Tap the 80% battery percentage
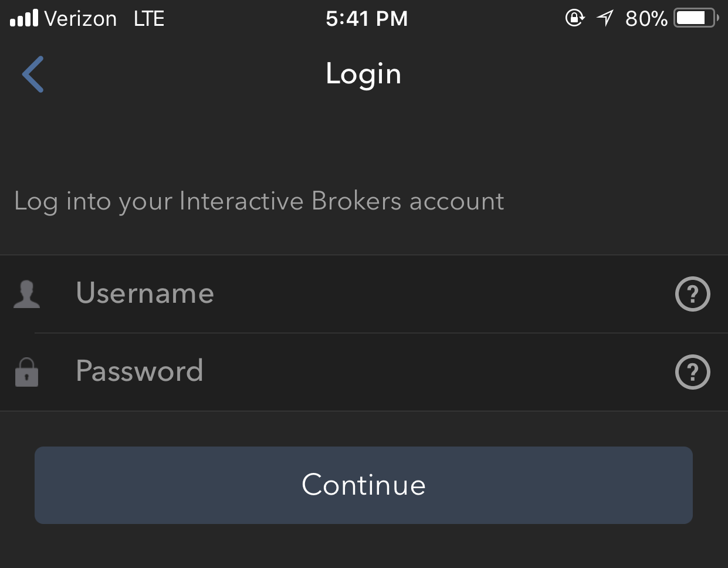 pyautogui.click(x=646, y=19)
